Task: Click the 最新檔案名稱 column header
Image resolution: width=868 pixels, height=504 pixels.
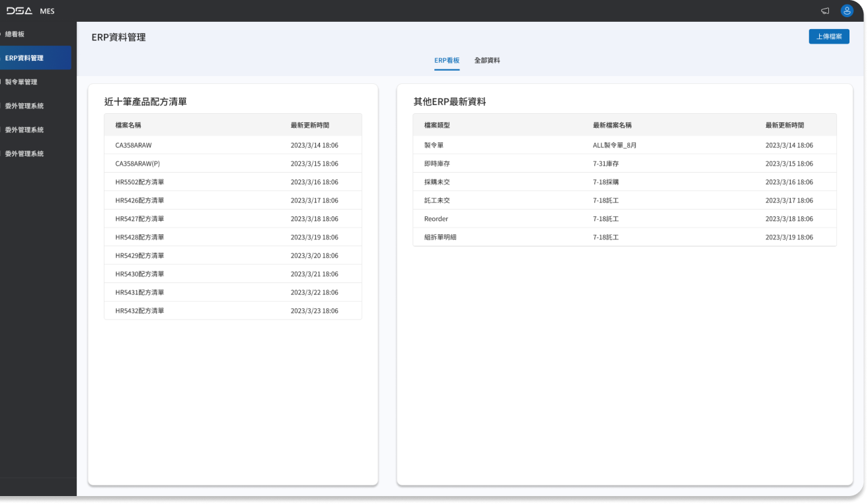Action: click(612, 125)
